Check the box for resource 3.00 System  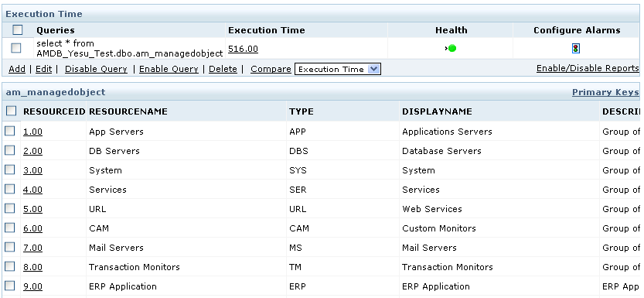[9, 170]
